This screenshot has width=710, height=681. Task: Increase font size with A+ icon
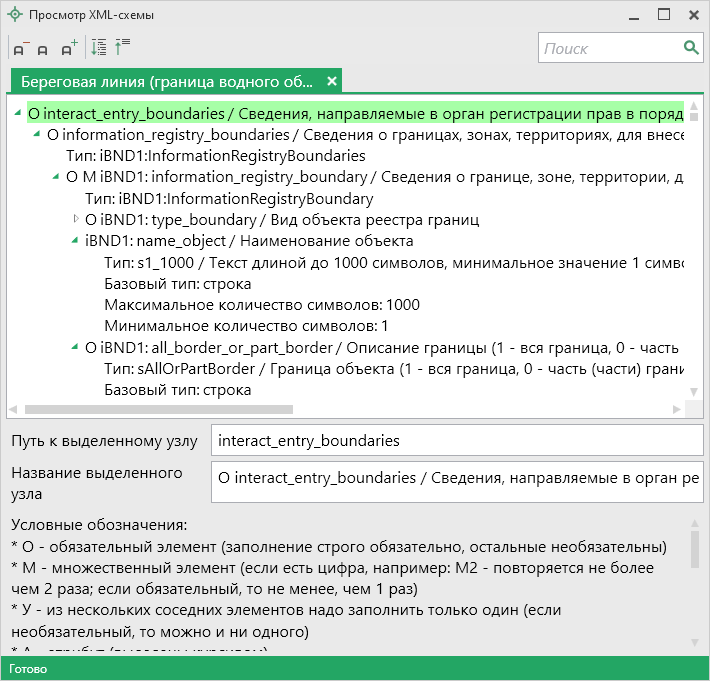click(68, 48)
